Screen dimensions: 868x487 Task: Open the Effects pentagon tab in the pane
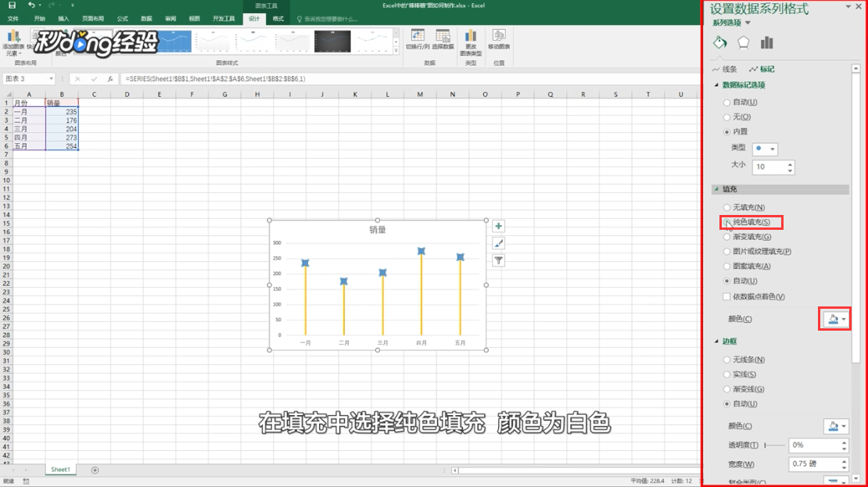(743, 43)
